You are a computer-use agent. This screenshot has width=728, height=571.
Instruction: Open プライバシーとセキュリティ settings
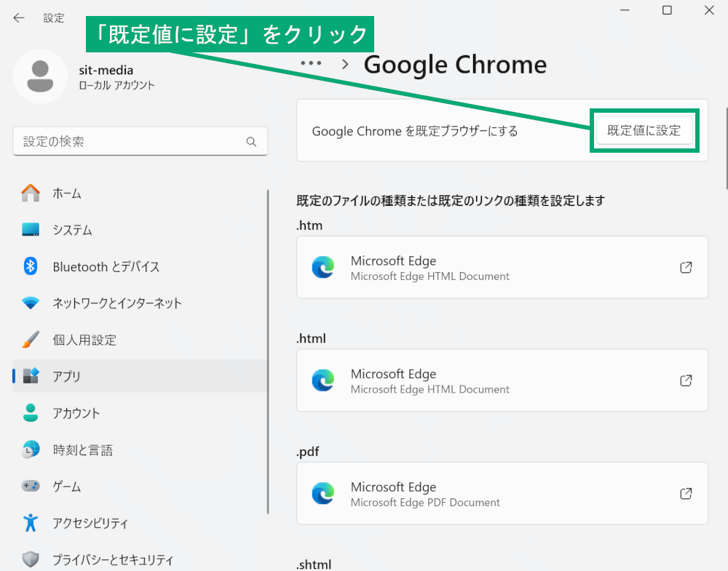click(140, 559)
